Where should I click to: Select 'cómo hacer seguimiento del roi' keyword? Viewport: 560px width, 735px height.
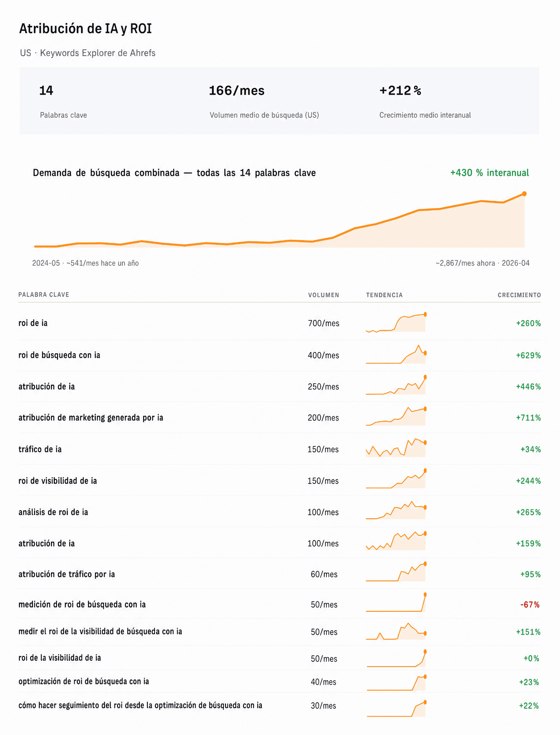(140, 705)
